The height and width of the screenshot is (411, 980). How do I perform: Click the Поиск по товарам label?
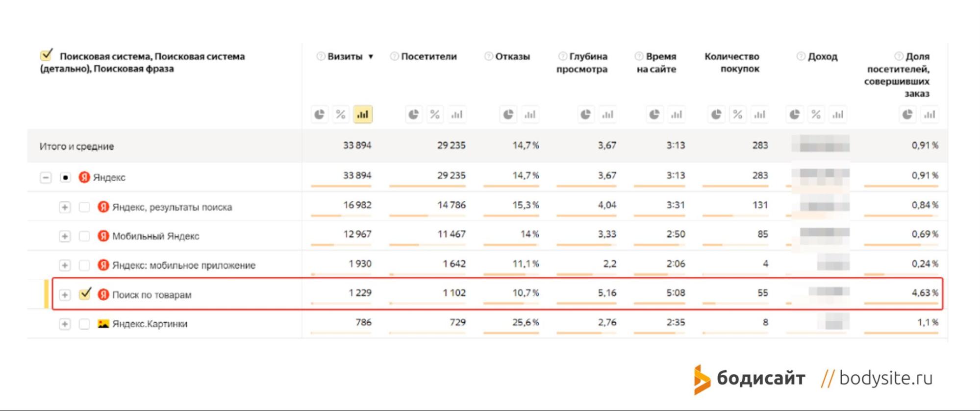click(x=152, y=294)
